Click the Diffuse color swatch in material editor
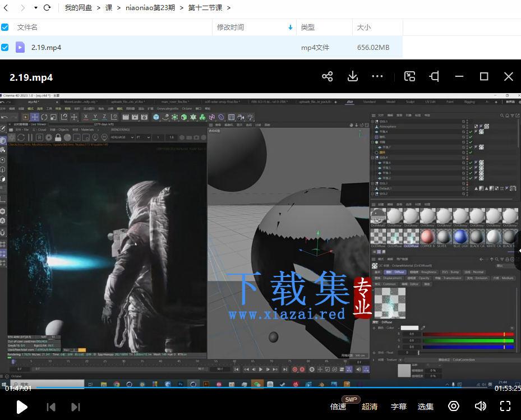The height and width of the screenshot is (420, 521). (x=409, y=327)
